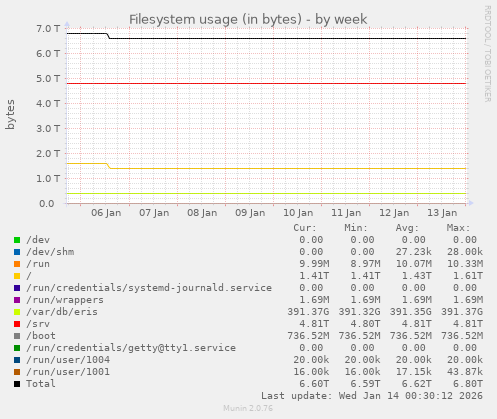Click the 06 Jan x-axis label
The width and height of the screenshot is (497, 419).
point(106,213)
